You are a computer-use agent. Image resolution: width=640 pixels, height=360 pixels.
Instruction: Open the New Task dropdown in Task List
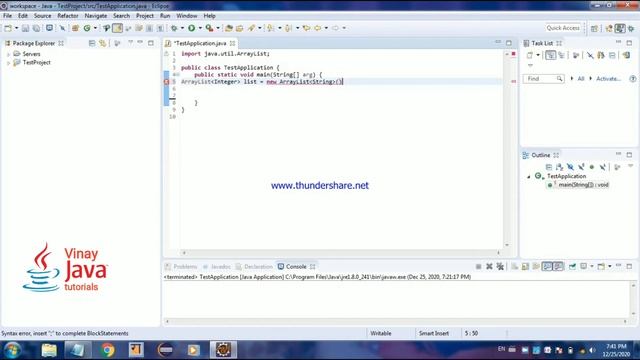pyautogui.click(x=538, y=55)
